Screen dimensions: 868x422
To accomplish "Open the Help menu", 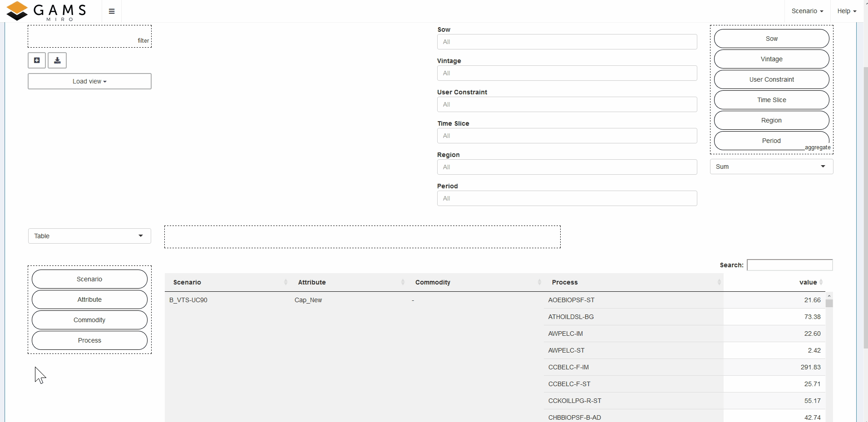I will tap(846, 11).
